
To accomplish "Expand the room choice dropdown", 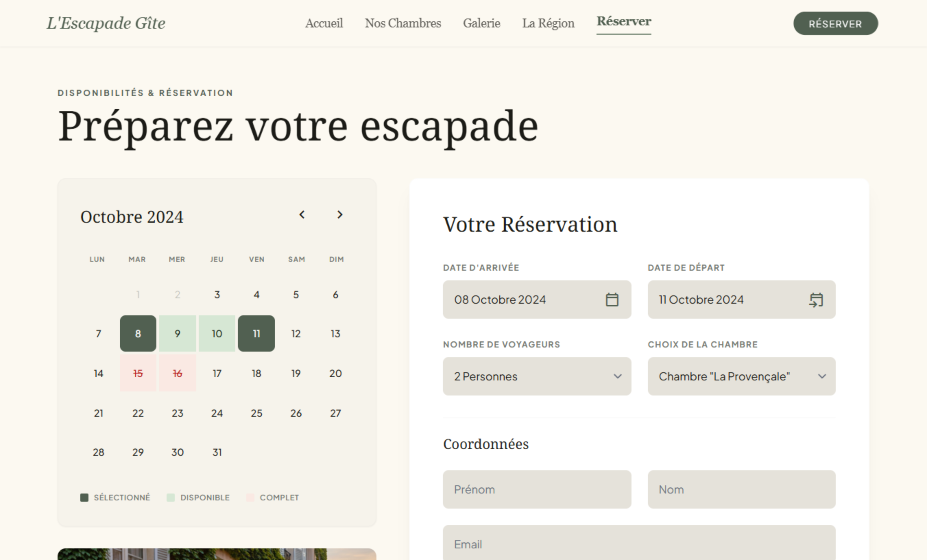I will click(741, 376).
